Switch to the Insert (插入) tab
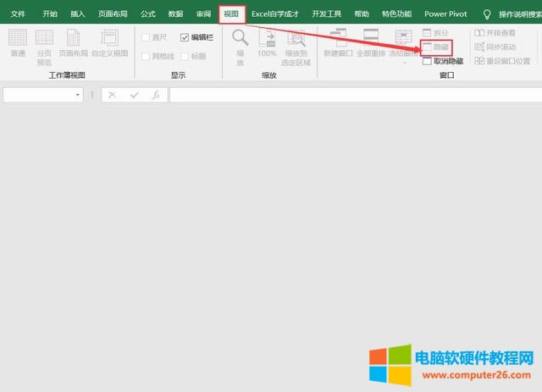 77,14
